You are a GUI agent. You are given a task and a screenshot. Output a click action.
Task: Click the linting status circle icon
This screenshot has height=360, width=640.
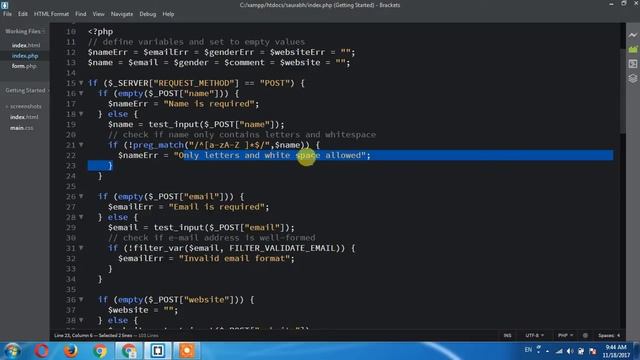click(585, 336)
